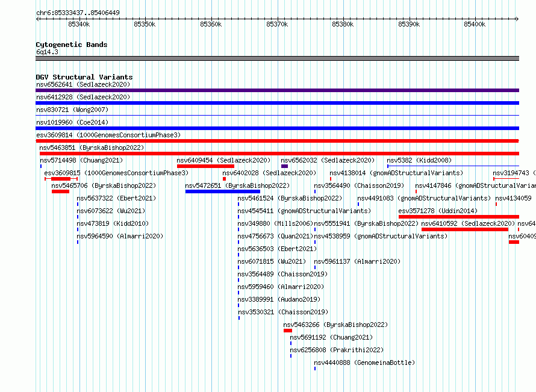Image resolution: width=536 pixels, height=392 pixels.
Task: Select the nsv4134059 variant label
Action: pyautogui.click(x=514, y=198)
